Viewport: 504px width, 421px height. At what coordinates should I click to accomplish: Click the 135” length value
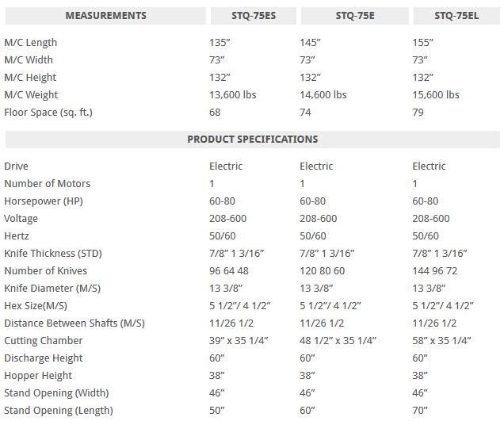[x=220, y=43]
